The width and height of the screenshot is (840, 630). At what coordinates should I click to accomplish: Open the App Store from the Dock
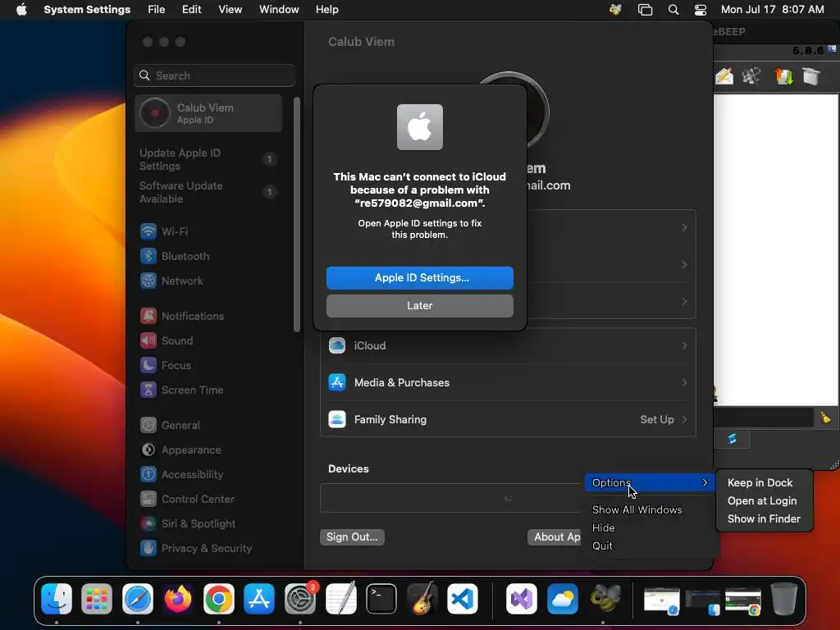pos(259,598)
